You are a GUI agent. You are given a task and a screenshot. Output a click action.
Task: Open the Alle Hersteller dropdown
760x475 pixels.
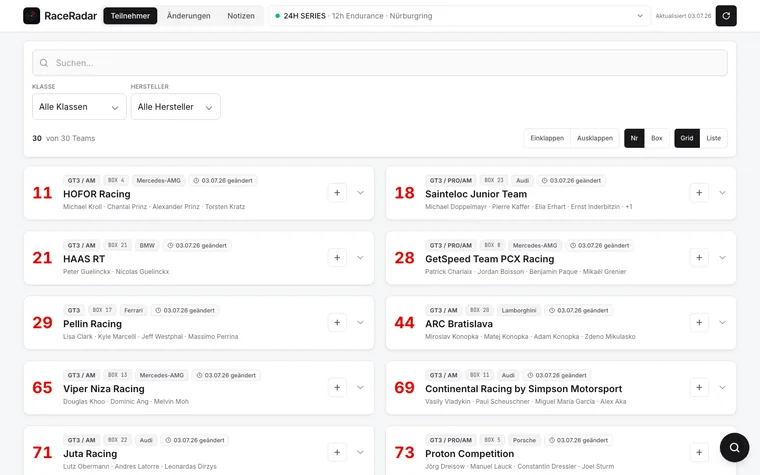[175, 107]
